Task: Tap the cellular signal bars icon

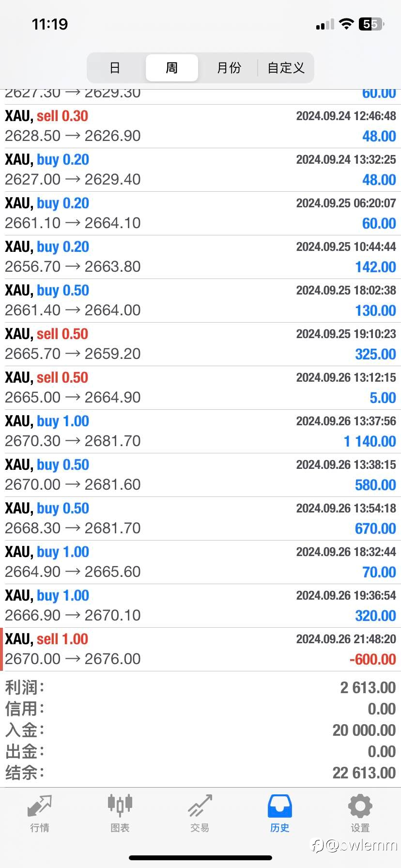Action: click(x=325, y=24)
